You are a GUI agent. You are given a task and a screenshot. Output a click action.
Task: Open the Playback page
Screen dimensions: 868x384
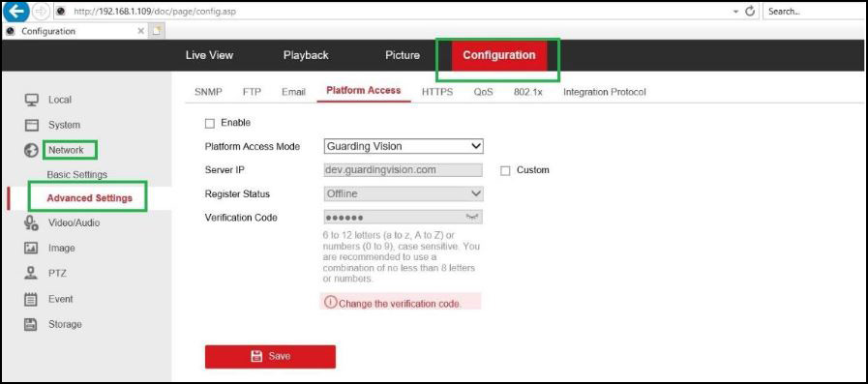pyautogui.click(x=306, y=55)
